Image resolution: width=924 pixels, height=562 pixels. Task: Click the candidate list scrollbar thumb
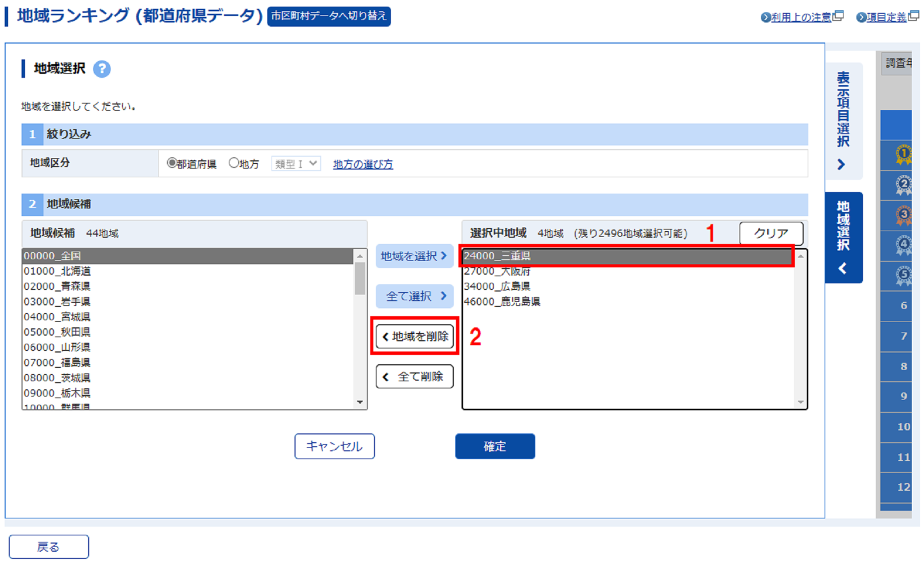click(360, 278)
